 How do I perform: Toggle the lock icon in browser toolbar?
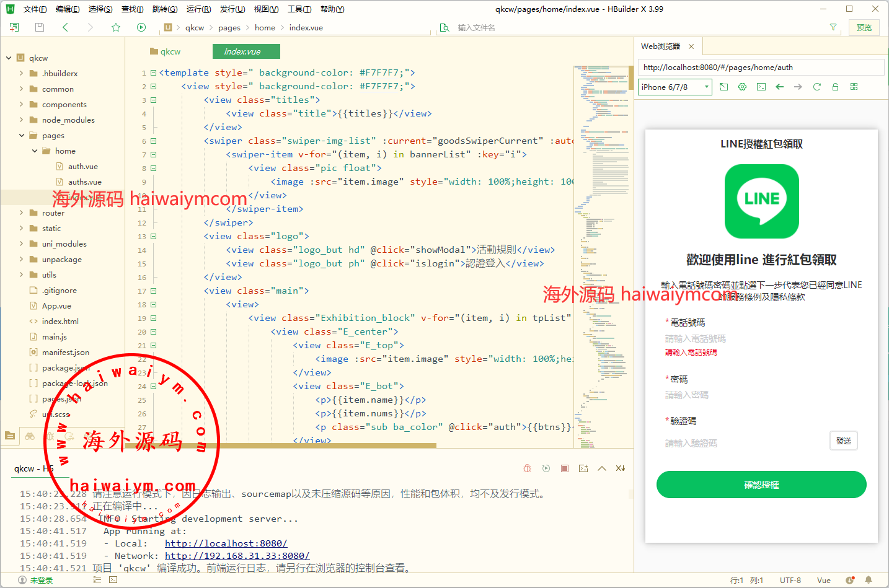[x=835, y=87]
